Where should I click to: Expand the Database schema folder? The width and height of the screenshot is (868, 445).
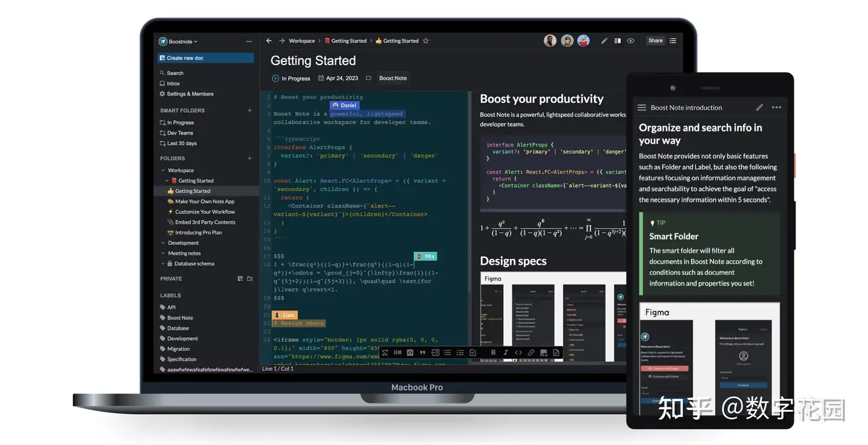pyautogui.click(x=163, y=264)
